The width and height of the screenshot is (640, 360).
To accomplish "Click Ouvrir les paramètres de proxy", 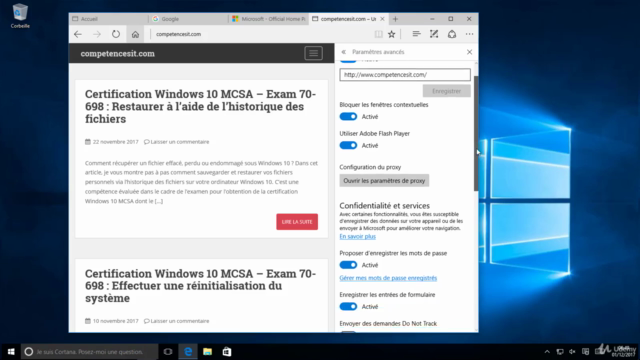I will 384,180.
